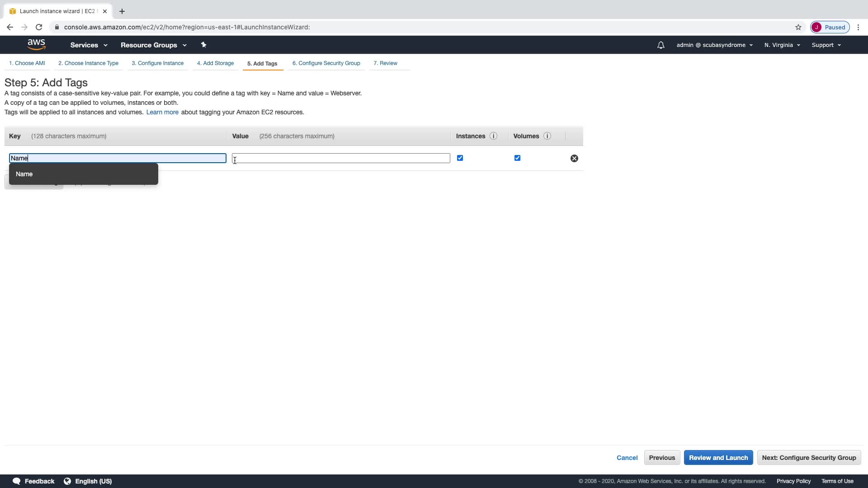Click the pin shortcuts icon in navbar
868x488 pixels.
point(203,45)
